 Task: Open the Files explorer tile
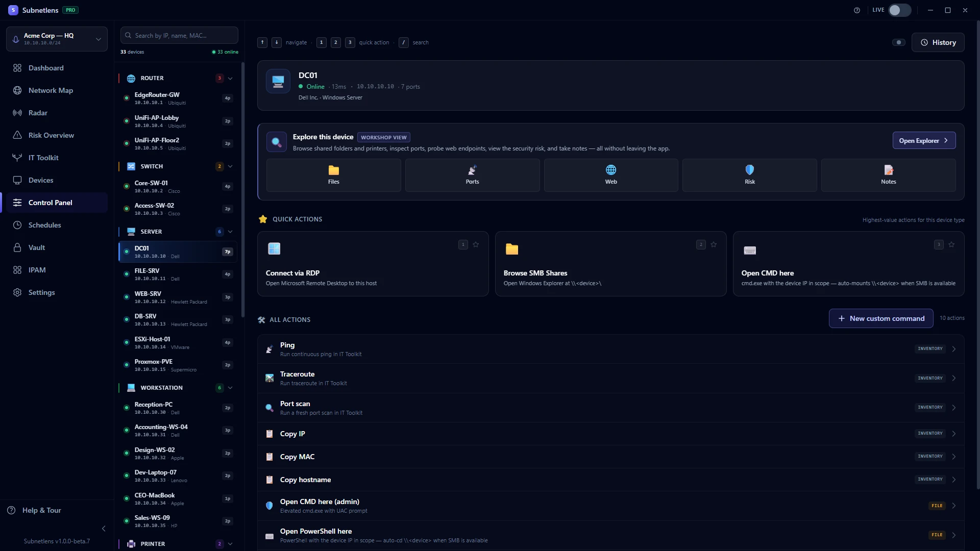pyautogui.click(x=334, y=175)
